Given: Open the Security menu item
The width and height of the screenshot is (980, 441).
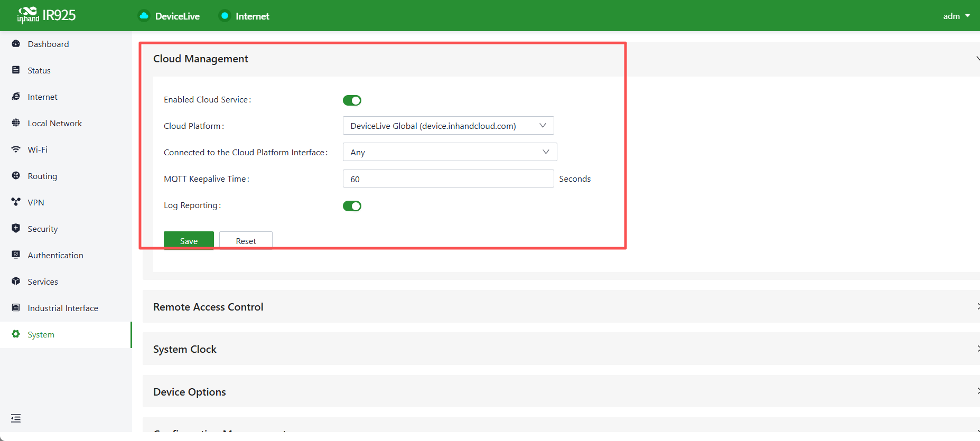Looking at the screenshot, I should (66, 229).
